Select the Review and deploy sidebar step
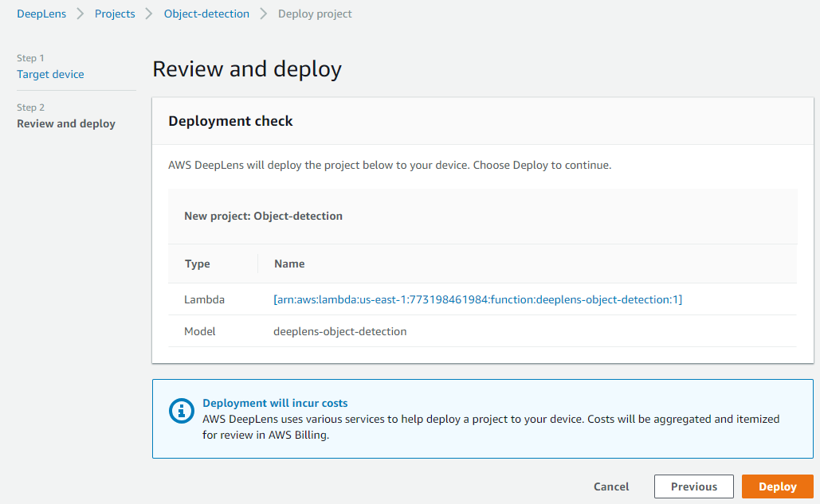This screenshot has height=504, width=820. 66,123
